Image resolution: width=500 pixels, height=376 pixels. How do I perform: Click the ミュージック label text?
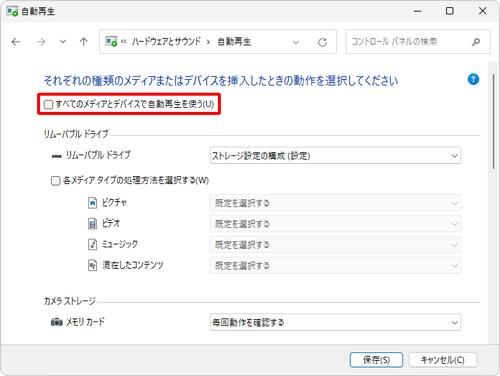120,244
